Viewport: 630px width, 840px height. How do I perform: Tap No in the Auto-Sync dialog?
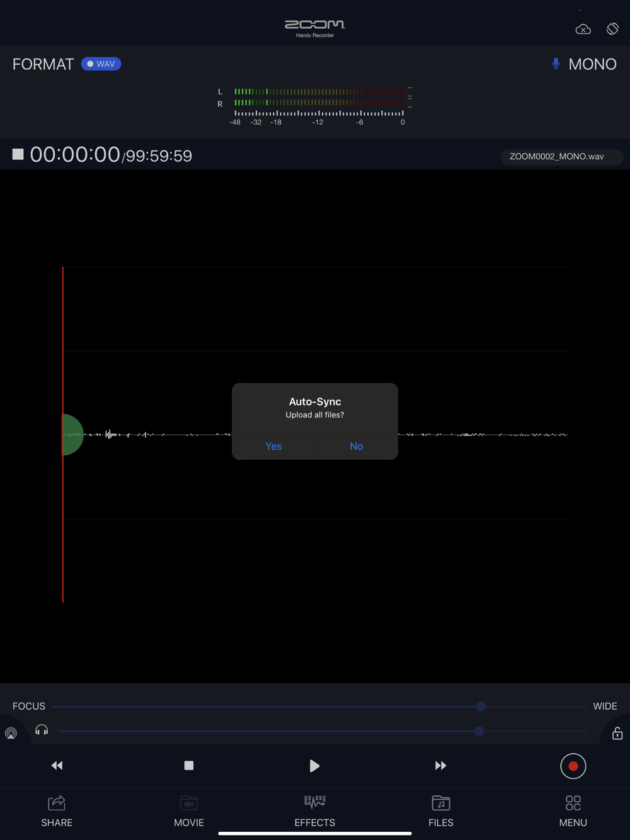[x=356, y=446]
